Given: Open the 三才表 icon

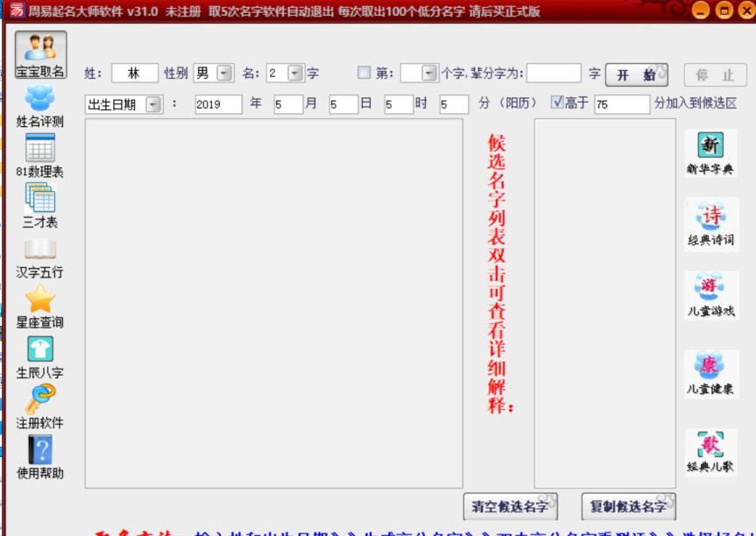Looking at the screenshot, I should click(40, 206).
